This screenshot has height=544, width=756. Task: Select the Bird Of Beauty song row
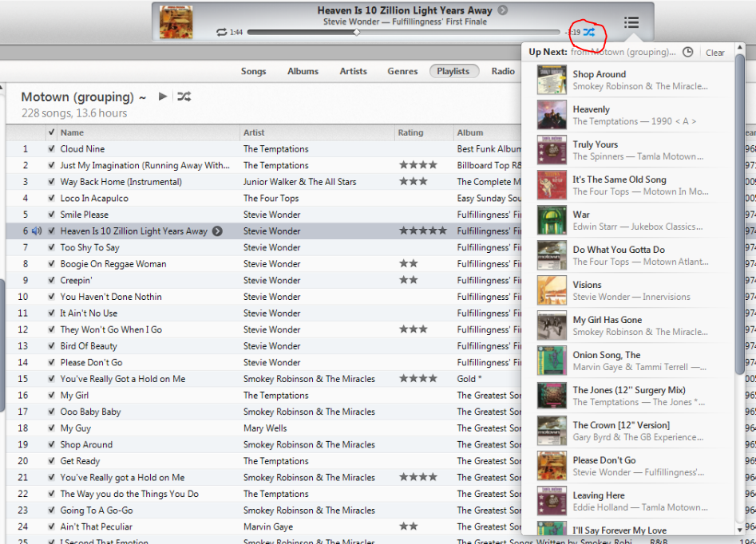pyautogui.click(x=263, y=346)
